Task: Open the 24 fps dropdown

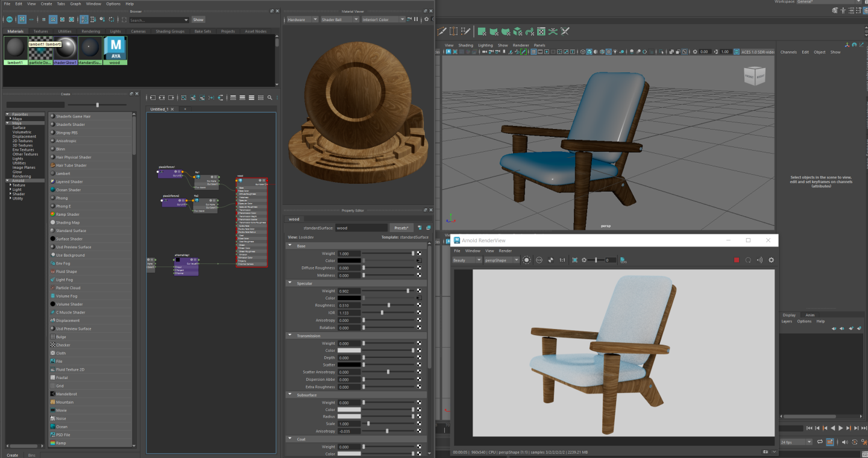Action: (796, 442)
